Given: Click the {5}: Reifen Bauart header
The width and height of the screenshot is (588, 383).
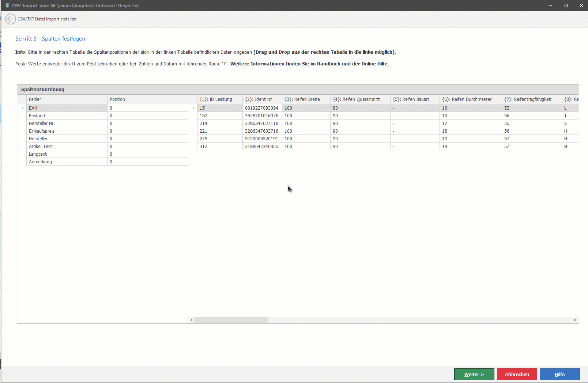Looking at the screenshot, I should click(415, 99).
